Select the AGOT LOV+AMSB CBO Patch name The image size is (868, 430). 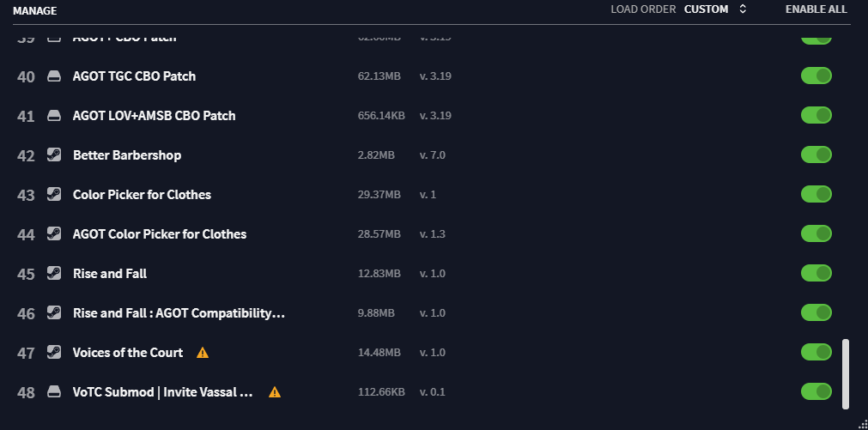point(155,116)
